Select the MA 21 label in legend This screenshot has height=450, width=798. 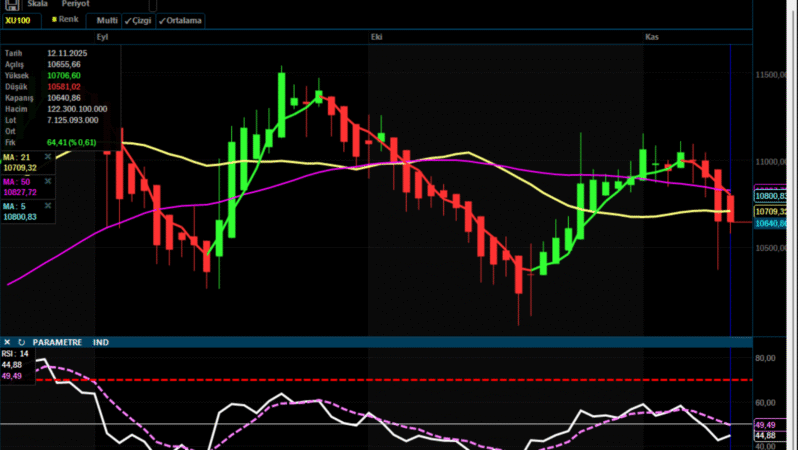point(18,156)
